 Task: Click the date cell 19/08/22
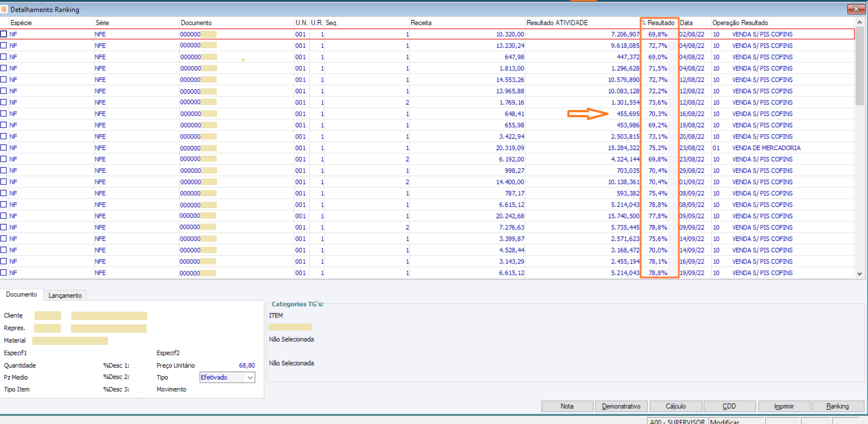point(692,125)
